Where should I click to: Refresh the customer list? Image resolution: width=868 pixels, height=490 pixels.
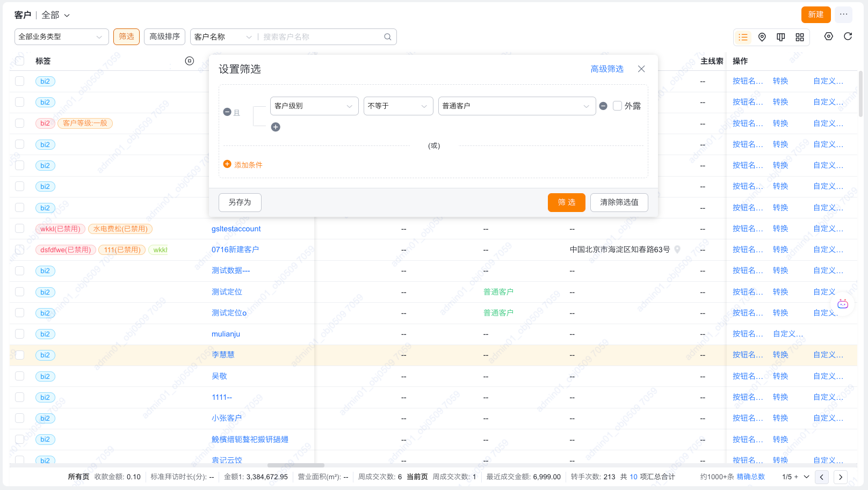[x=848, y=36]
